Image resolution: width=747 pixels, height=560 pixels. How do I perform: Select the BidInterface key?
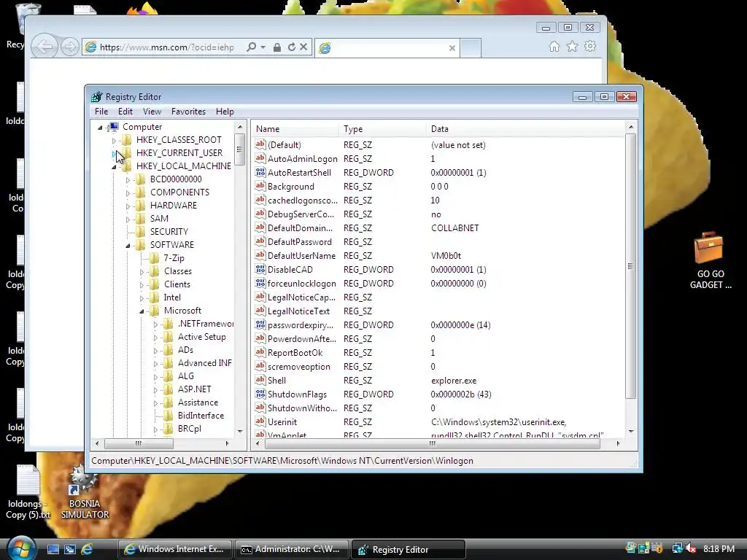(201, 415)
